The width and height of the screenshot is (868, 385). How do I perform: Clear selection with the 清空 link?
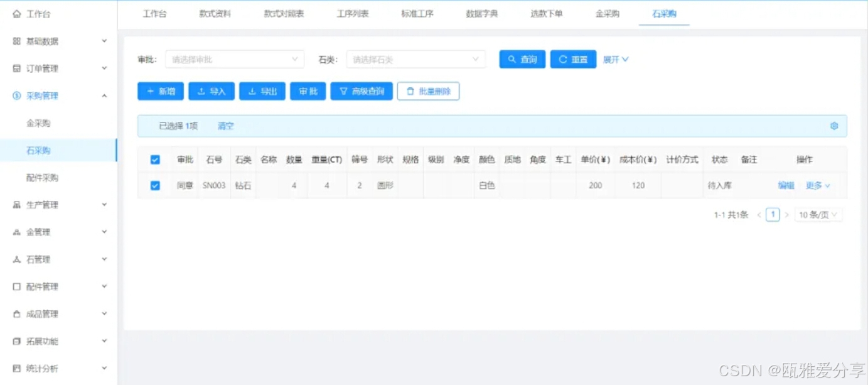tap(225, 126)
